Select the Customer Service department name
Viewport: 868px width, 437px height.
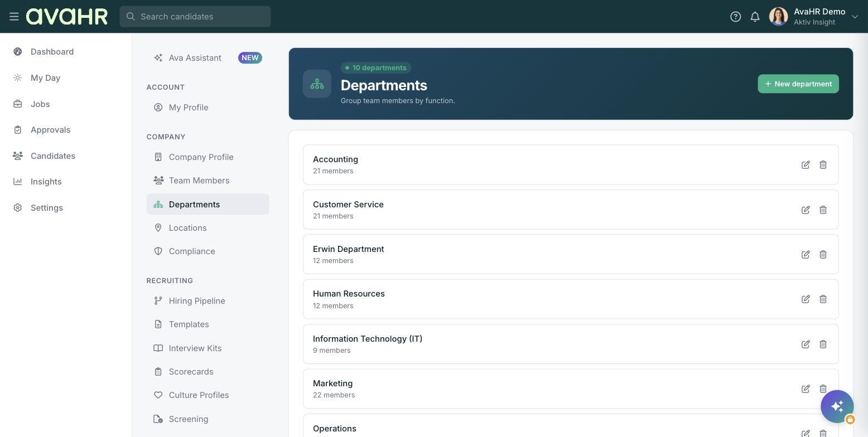pos(348,205)
